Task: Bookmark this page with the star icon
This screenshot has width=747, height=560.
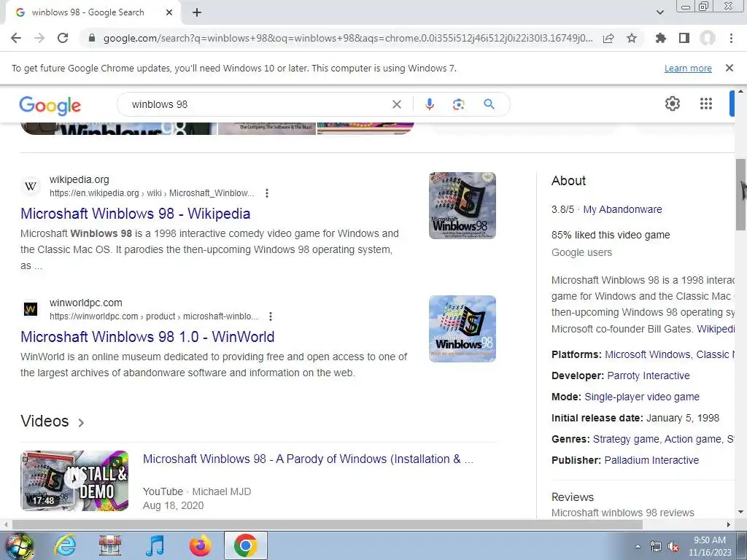Action: [632, 38]
